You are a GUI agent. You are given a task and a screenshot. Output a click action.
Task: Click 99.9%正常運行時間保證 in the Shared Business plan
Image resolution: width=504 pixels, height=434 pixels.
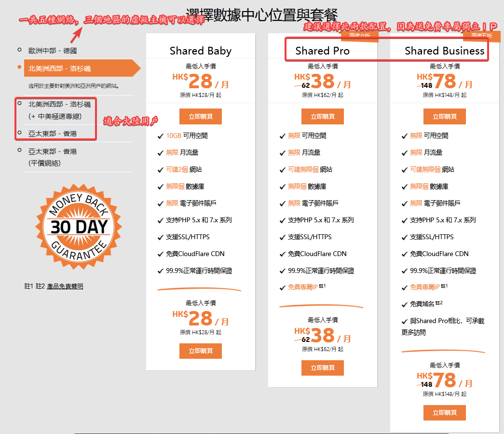coord(443,271)
